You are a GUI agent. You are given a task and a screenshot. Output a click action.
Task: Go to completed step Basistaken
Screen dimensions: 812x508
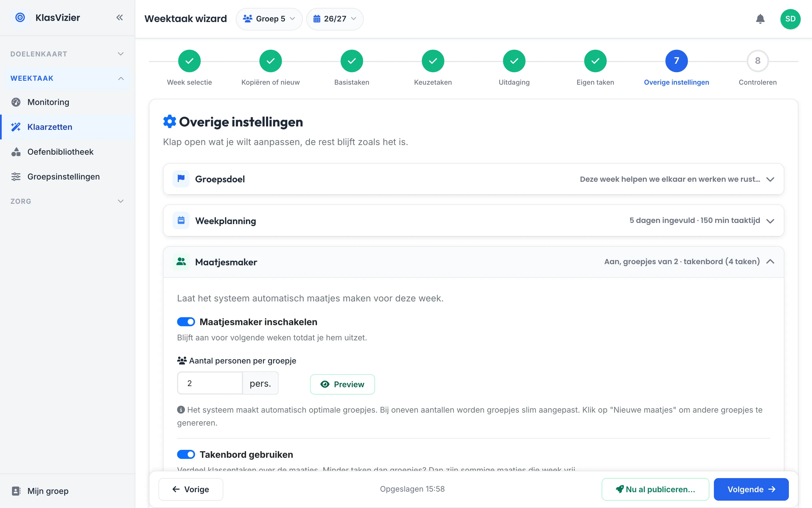coord(352,61)
